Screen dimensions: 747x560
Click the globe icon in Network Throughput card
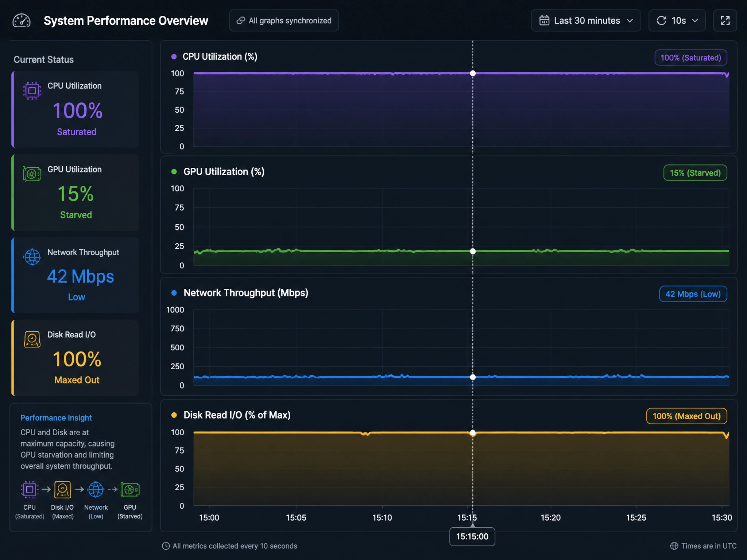click(x=32, y=257)
